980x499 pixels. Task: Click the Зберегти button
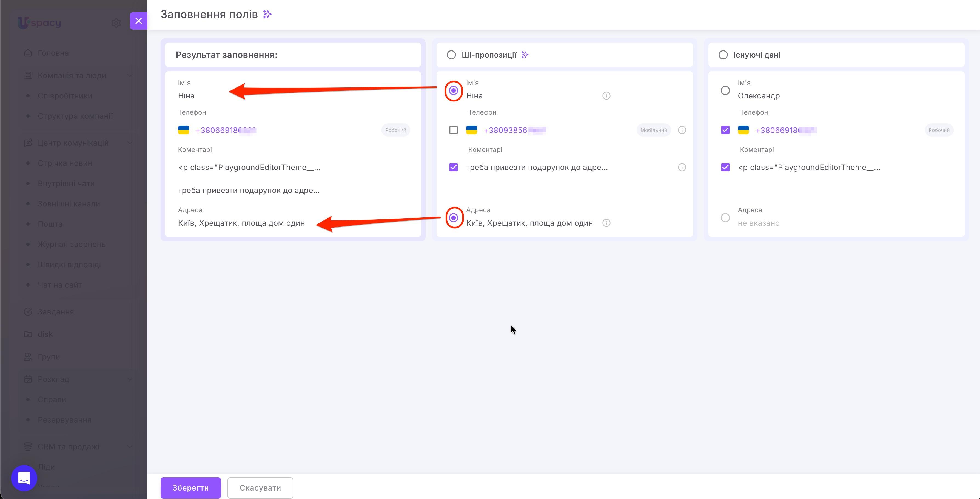(x=190, y=487)
